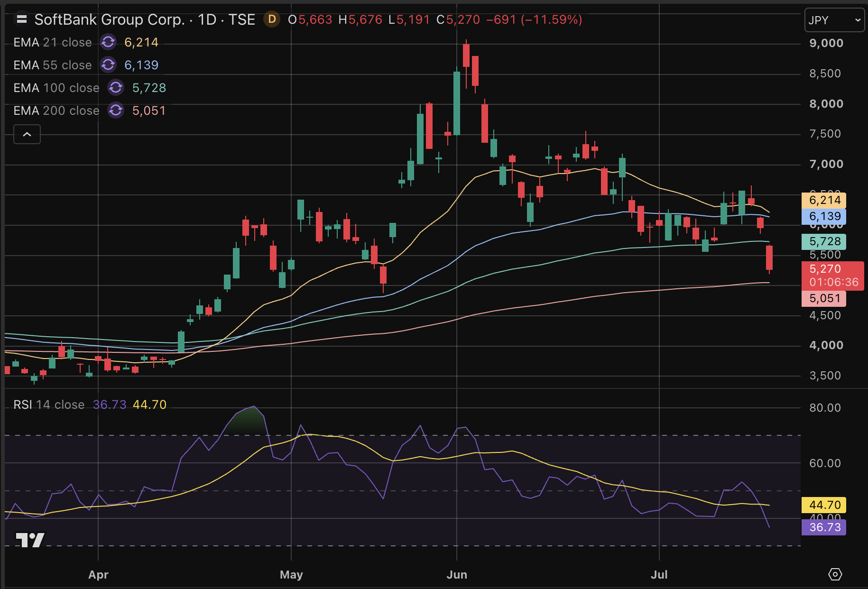Click the 5,728 EMA 100 price label
Image resolution: width=868 pixels, height=589 pixels.
(824, 241)
